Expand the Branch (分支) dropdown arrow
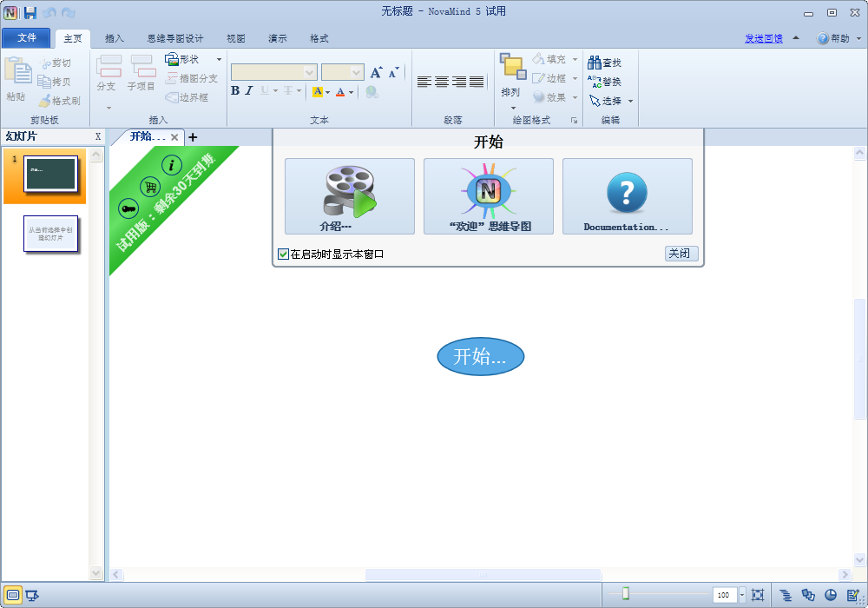This screenshot has width=868, height=608. point(108,108)
